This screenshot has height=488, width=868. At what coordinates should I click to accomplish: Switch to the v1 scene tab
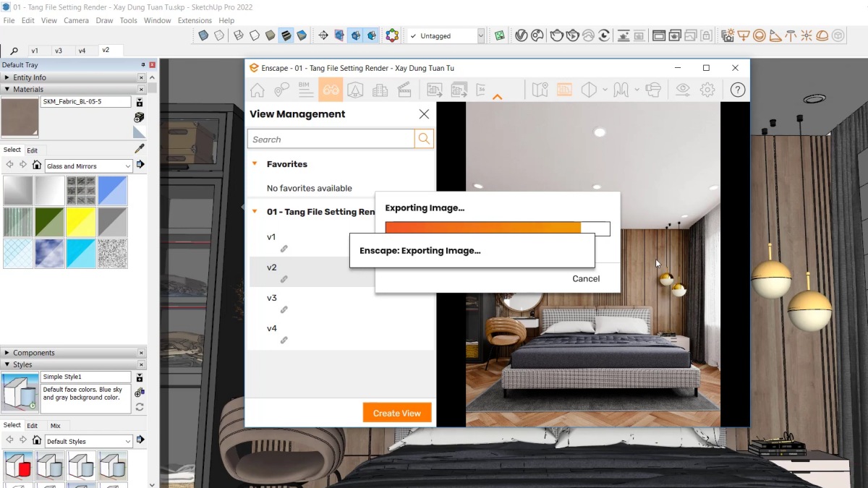point(34,51)
